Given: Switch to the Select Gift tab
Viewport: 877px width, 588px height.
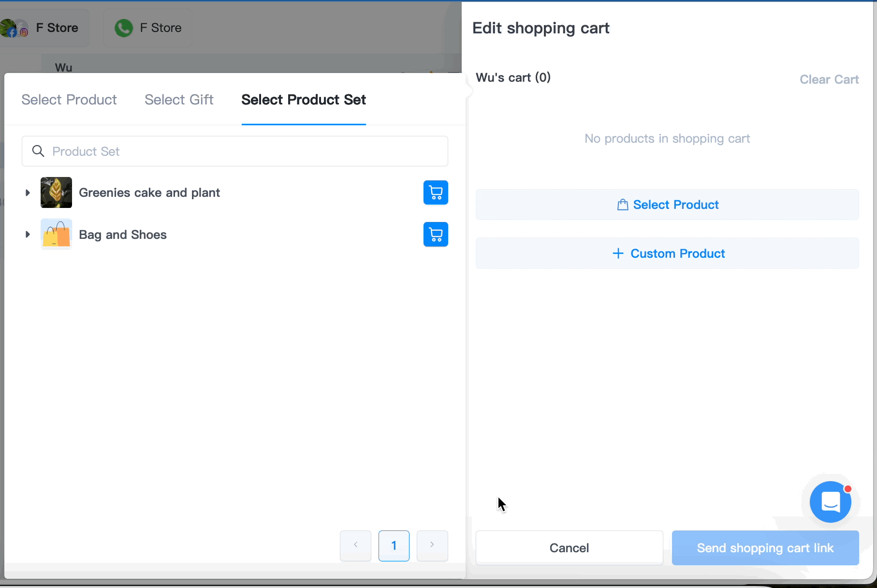Looking at the screenshot, I should point(179,100).
